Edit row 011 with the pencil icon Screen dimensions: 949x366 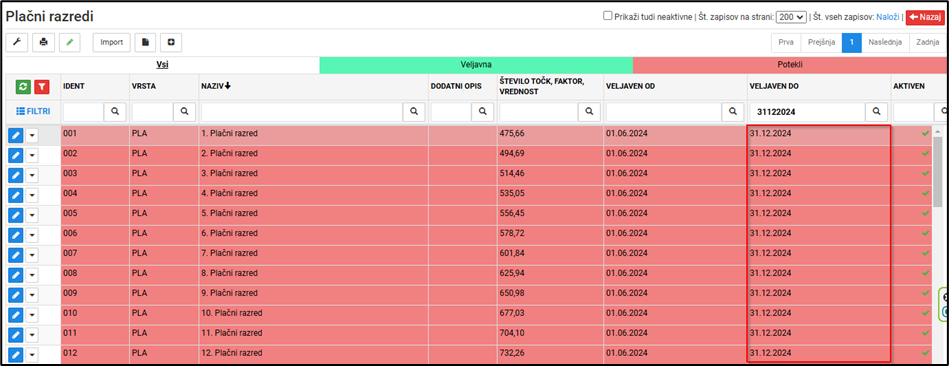(16, 335)
